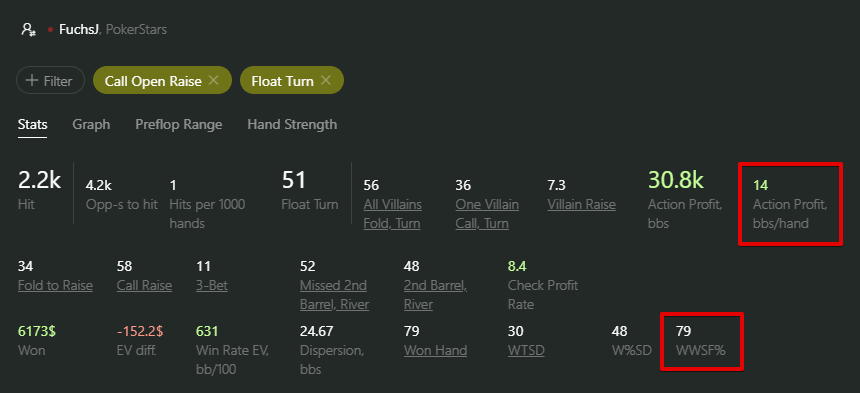Open the WTSD stat link
Screen dimensions: 860x393
pos(527,350)
